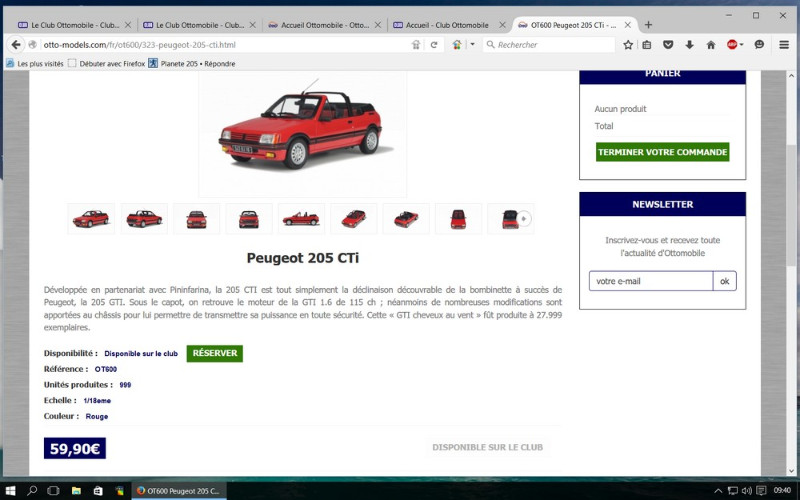Select the fifth car thumbnail in the gallery
Viewport: 800px width, 500px height.
(x=301, y=219)
